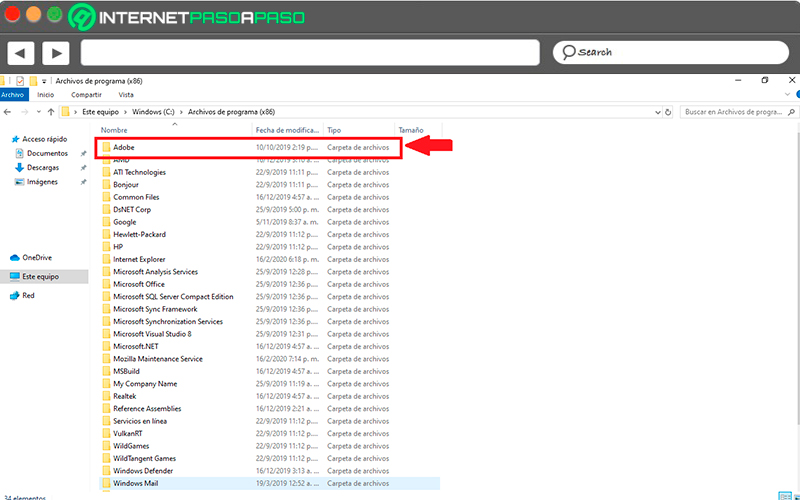Click the MSBuild folder icon
Image resolution: width=800 pixels, height=500 pixels.
106,371
